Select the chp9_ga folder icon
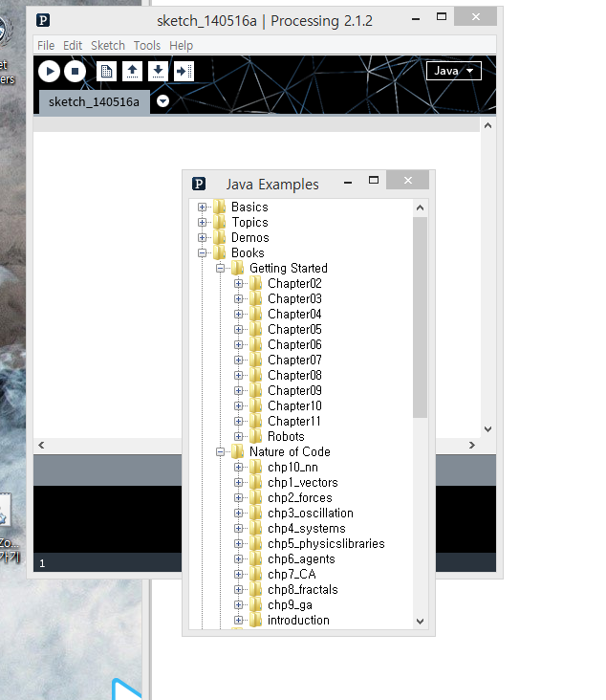The height and width of the screenshot is (700, 606). point(256,605)
